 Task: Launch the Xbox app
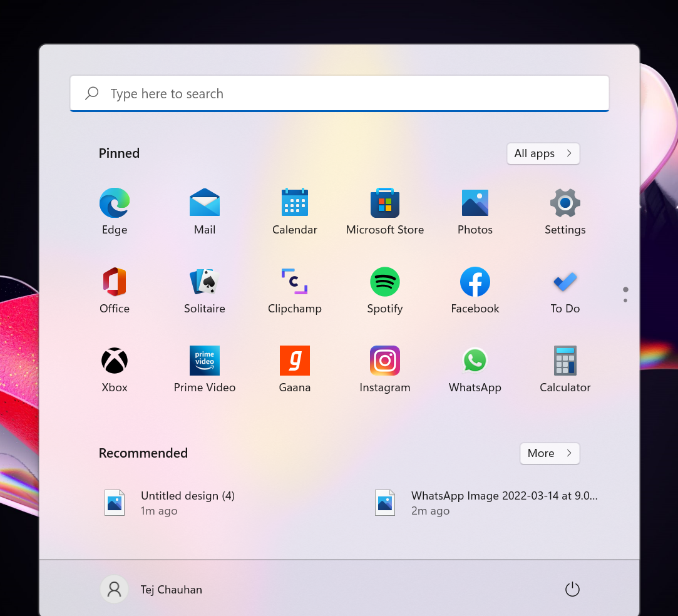coord(115,369)
